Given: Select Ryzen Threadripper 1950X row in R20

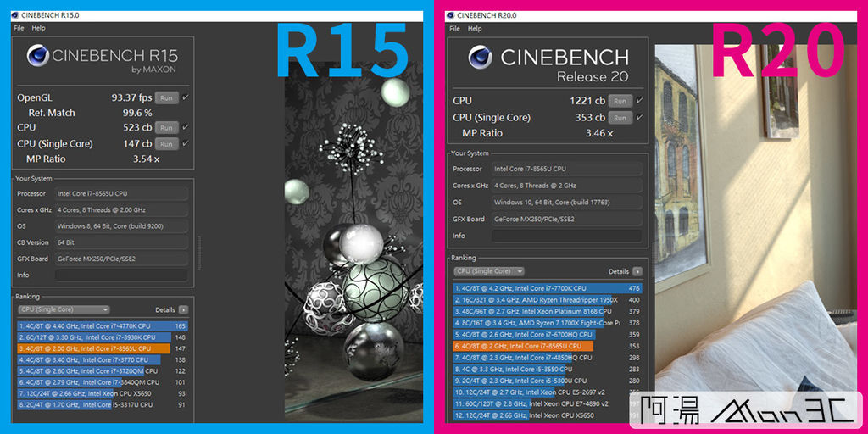Looking at the screenshot, I should (548, 300).
